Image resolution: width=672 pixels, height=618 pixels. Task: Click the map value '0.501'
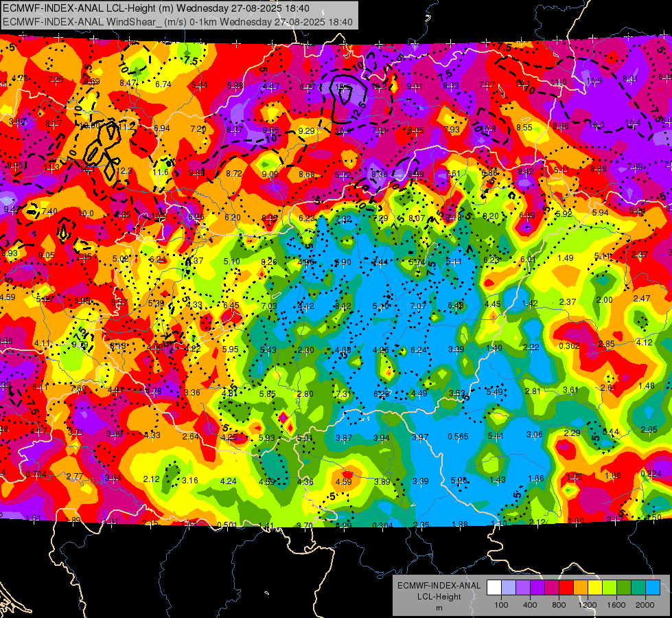[x=228, y=525]
